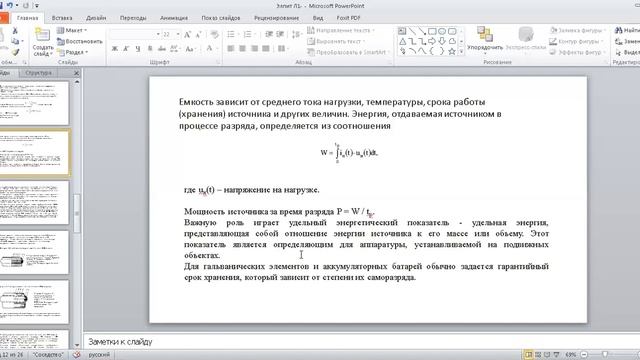This screenshot has width=640, height=360.
Task: Select the rectangle shape in shapes gallery
Action: point(432,31)
